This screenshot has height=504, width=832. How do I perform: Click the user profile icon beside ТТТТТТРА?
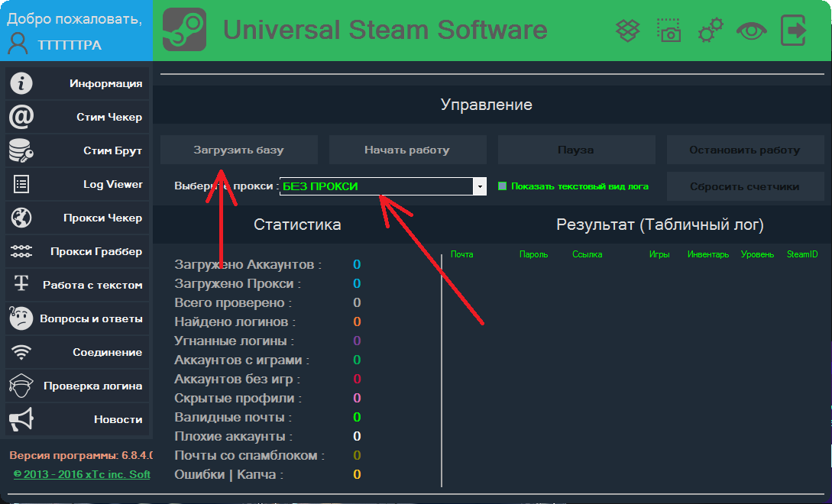point(18,44)
